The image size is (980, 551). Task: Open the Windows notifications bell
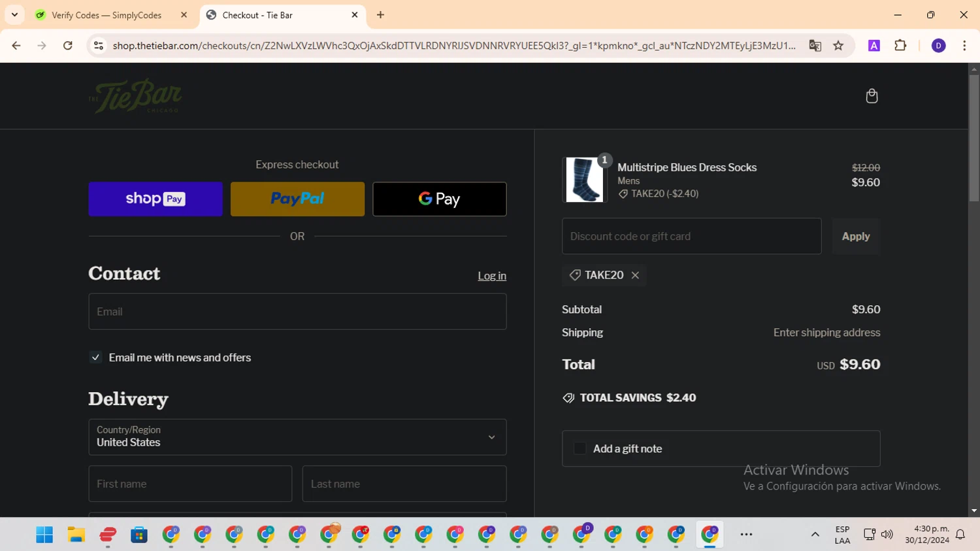click(x=960, y=535)
